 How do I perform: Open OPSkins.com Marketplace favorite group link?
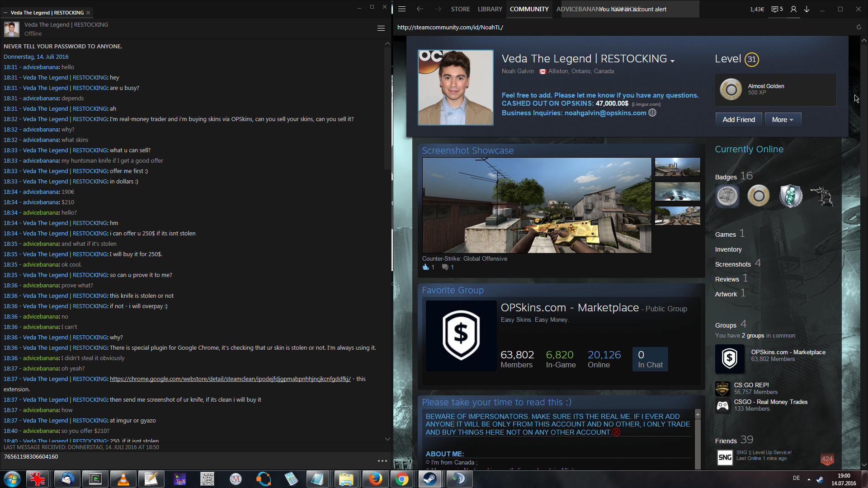(570, 308)
